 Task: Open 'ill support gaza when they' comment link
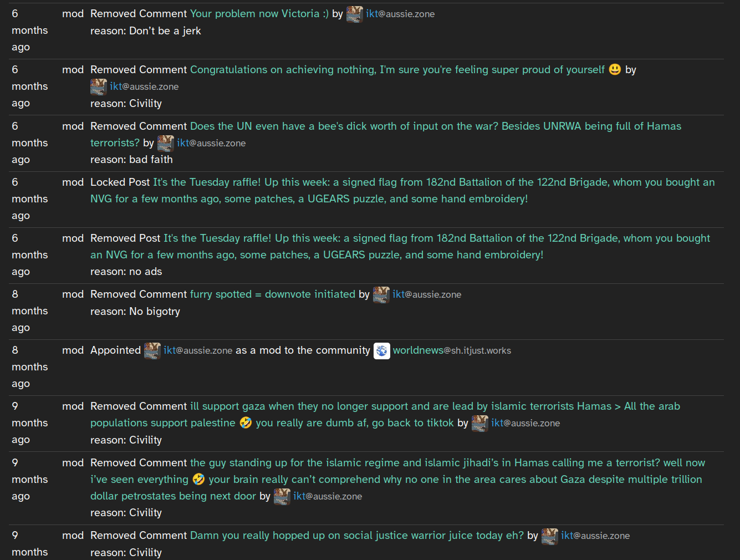(385, 414)
